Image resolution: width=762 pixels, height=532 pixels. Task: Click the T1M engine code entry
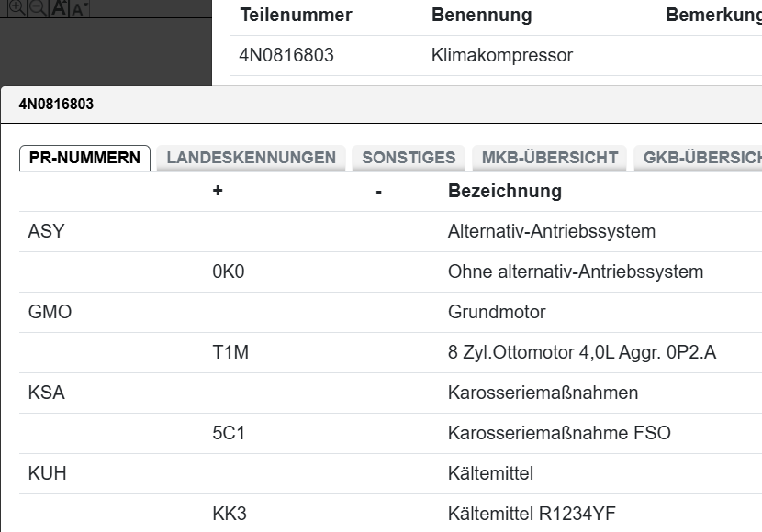pos(230,353)
